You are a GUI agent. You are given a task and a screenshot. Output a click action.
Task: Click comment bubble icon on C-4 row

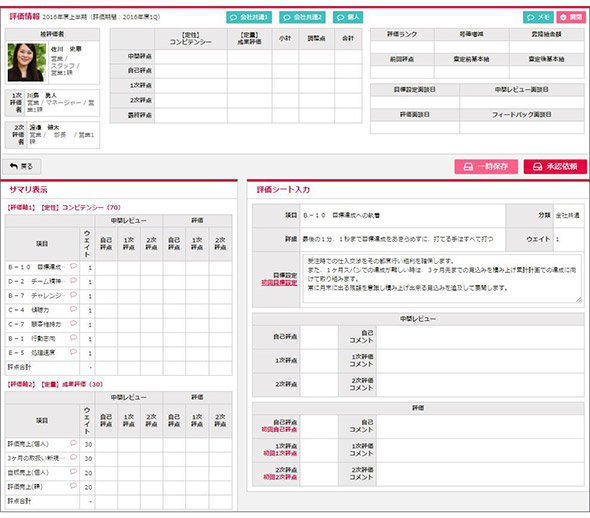click(x=73, y=309)
